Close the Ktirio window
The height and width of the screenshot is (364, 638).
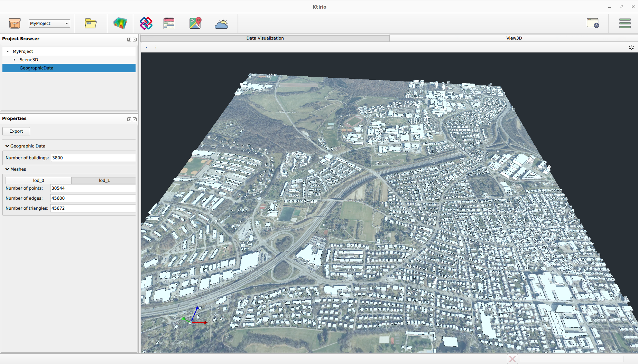[x=633, y=7]
